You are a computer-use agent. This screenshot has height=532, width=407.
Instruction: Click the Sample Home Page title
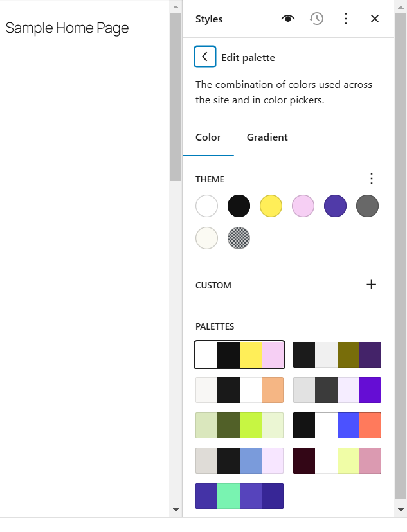[67, 28]
